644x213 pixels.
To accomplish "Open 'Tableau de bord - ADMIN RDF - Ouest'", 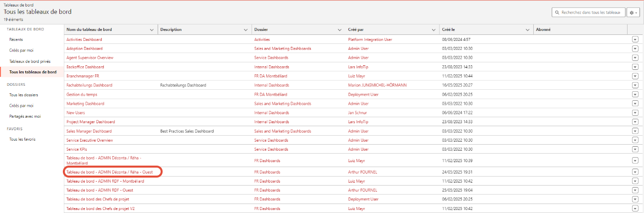I will [x=100, y=190].
